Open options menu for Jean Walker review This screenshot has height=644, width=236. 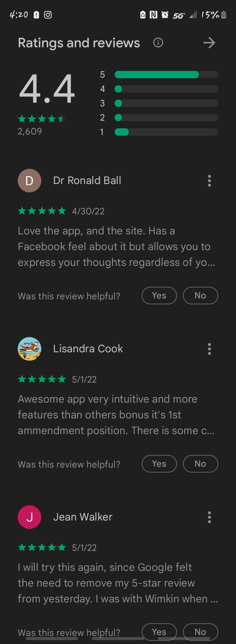pos(209,517)
